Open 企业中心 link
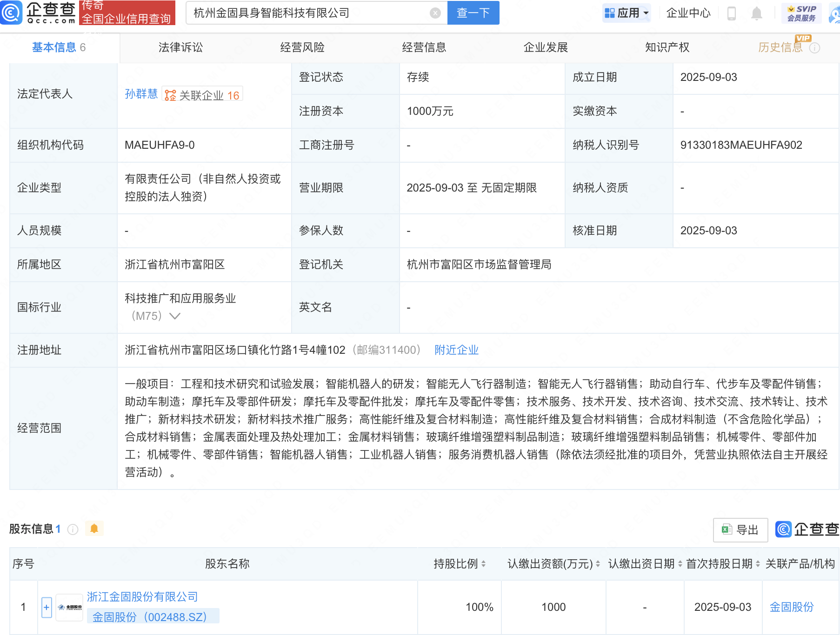This screenshot has width=840, height=635. (688, 13)
